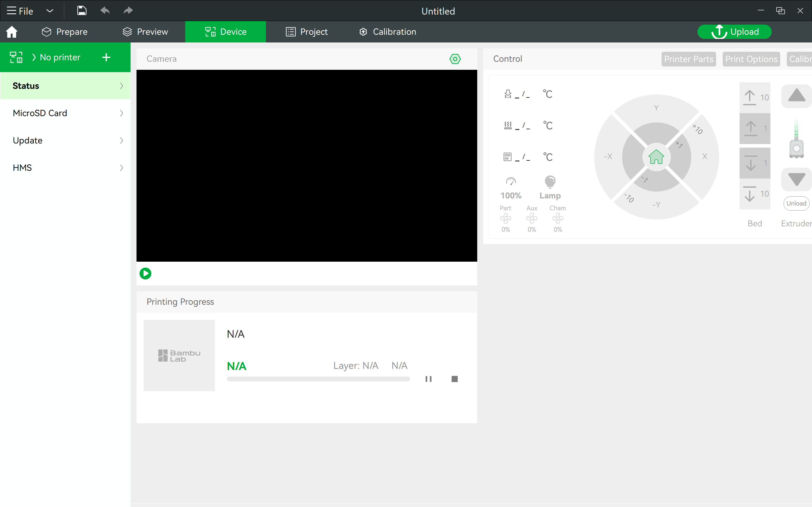Home the axes with center icon
Screen dimensions: 812x507
point(656,157)
